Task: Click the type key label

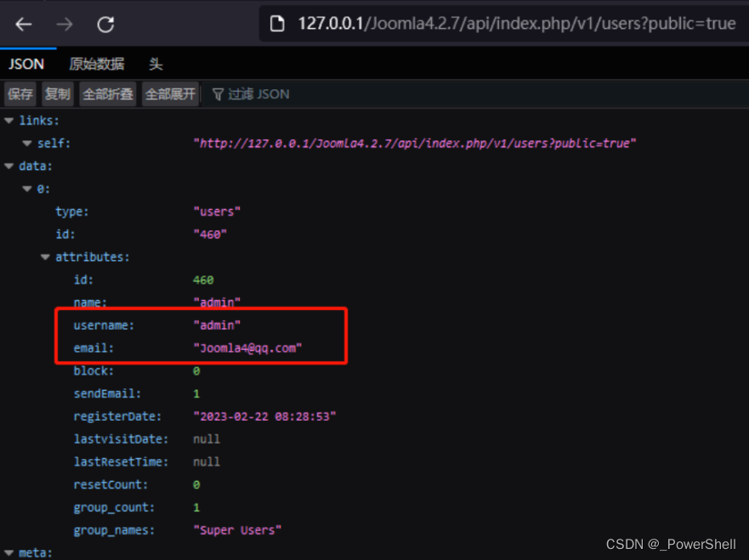Action: pyautogui.click(x=72, y=212)
